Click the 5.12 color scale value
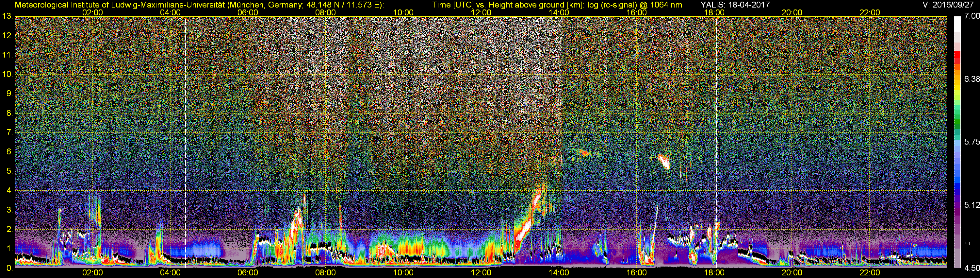The width and height of the screenshot is (980, 278). pyautogui.click(x=972, y=205)
